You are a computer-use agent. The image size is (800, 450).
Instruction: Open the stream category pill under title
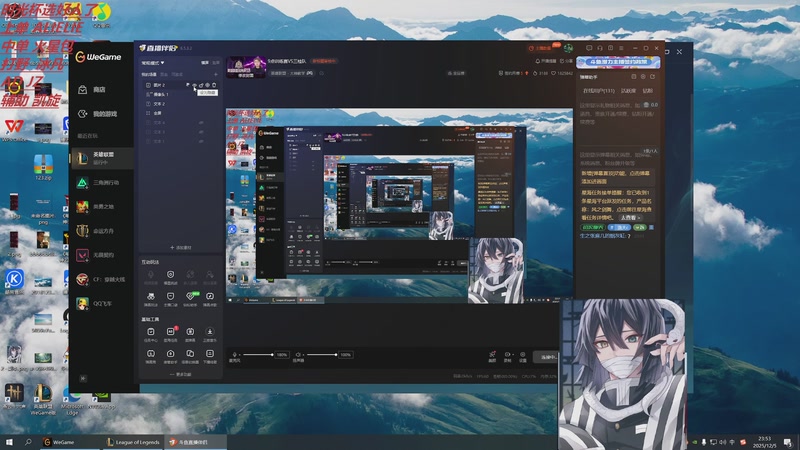coord(292,73)
